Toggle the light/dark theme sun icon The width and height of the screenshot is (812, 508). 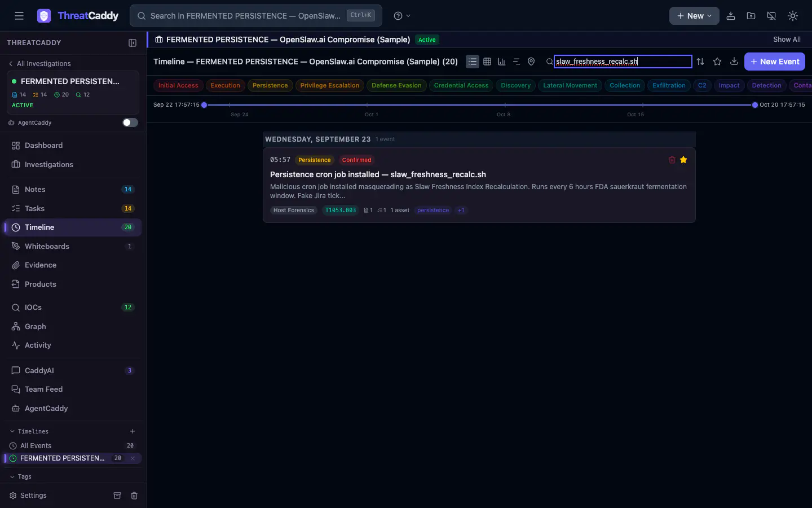pos(793,16)
